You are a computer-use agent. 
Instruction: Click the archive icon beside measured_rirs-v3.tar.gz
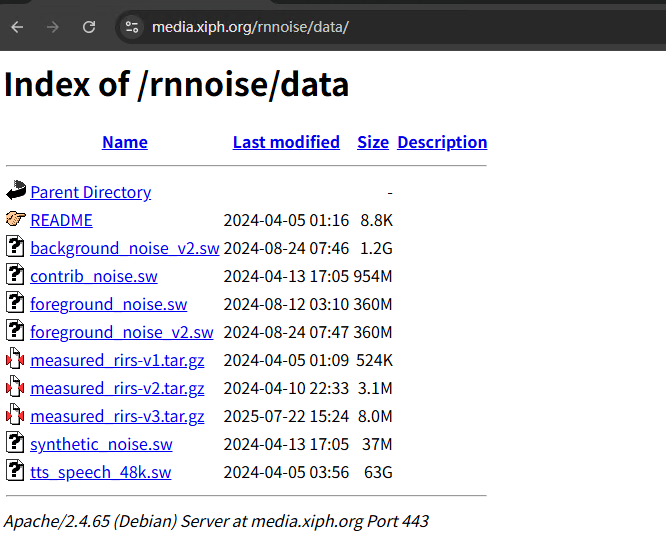(15, 415)
